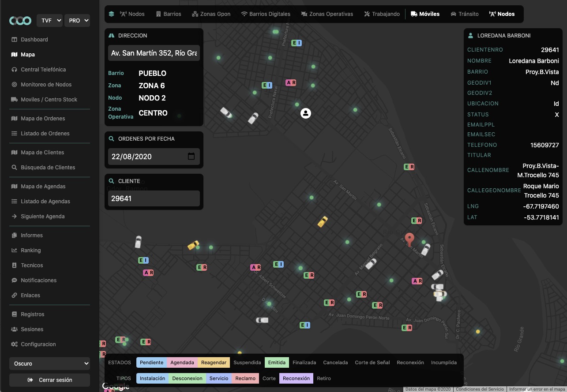Screen dimensions: 567x392
Task: Disable the bold Nodos layer after Tránsito
Action: point(502,14)
